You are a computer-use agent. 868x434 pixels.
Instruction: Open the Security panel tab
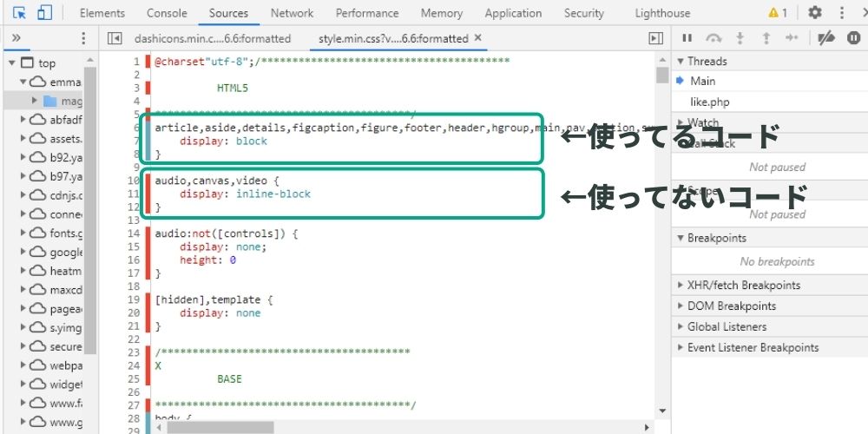(584, 13)
